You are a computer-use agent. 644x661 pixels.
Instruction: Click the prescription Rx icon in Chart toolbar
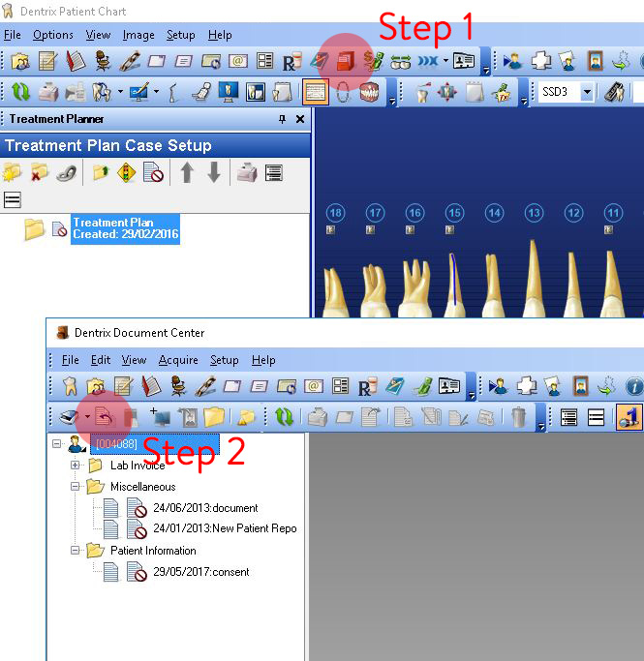tap(291, 61)
